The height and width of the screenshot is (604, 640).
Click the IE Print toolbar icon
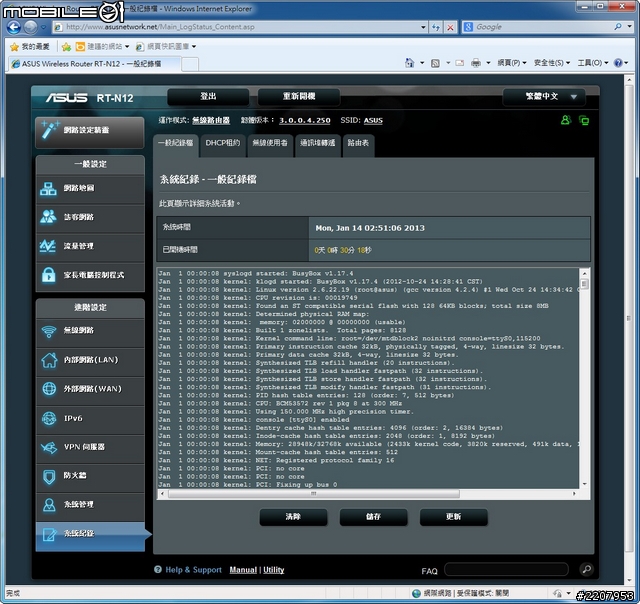click(476, 63)
